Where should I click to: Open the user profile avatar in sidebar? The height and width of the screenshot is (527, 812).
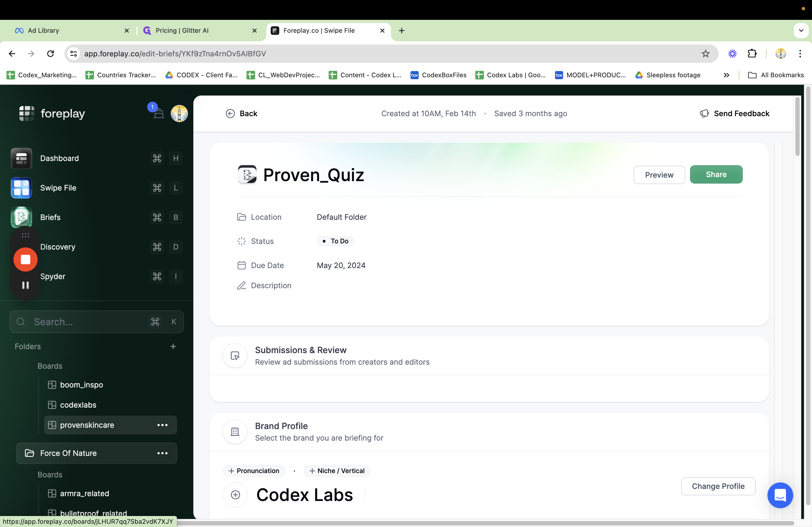(179, 113)
